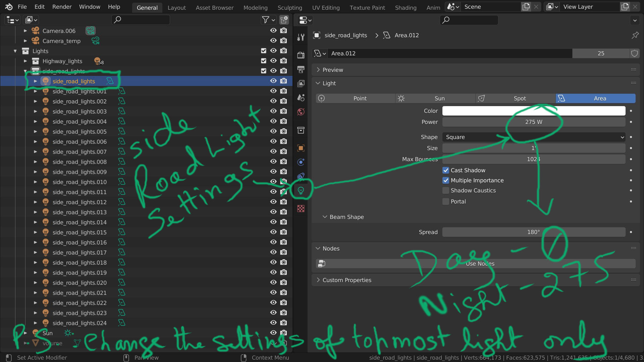Toggle the Multiple Importance checkbox
644x362 pixels.
[446, 180]
